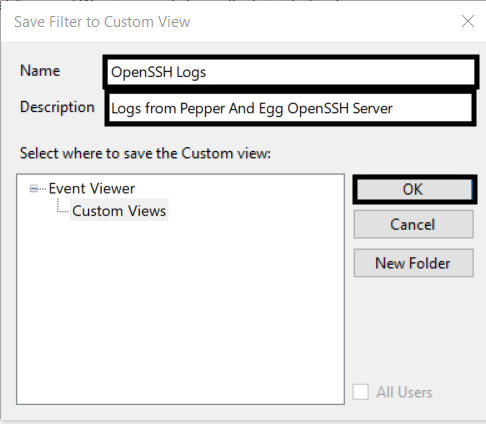Click the minus box beside Event Viewer
Viewport: 486px width, 424px height.
point(33,189)
